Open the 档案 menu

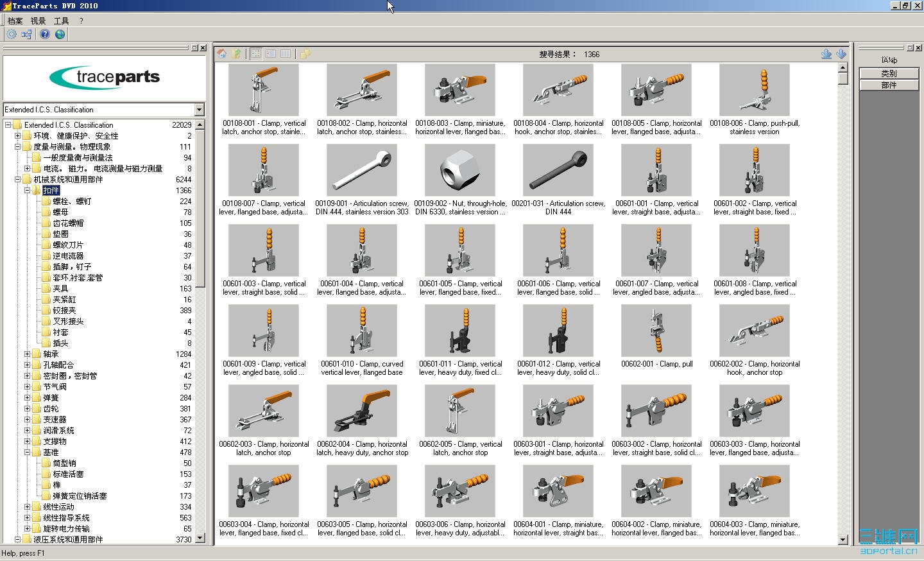pyautogui.click(x=15, y=21)
